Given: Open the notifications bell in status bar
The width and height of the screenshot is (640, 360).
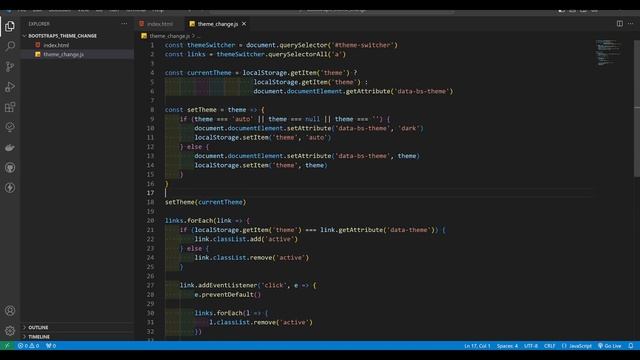Looking at the screenshot, I should [631, 346].
